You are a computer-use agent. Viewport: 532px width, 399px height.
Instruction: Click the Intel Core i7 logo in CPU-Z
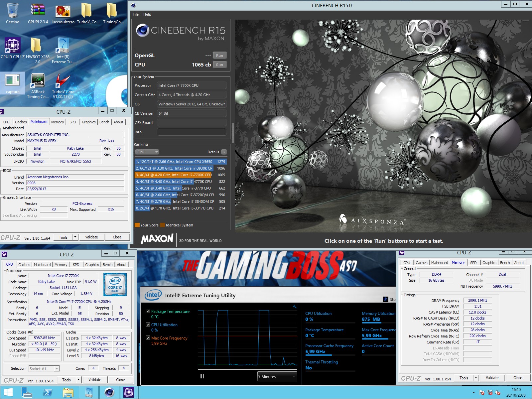[x=115, y=285]
